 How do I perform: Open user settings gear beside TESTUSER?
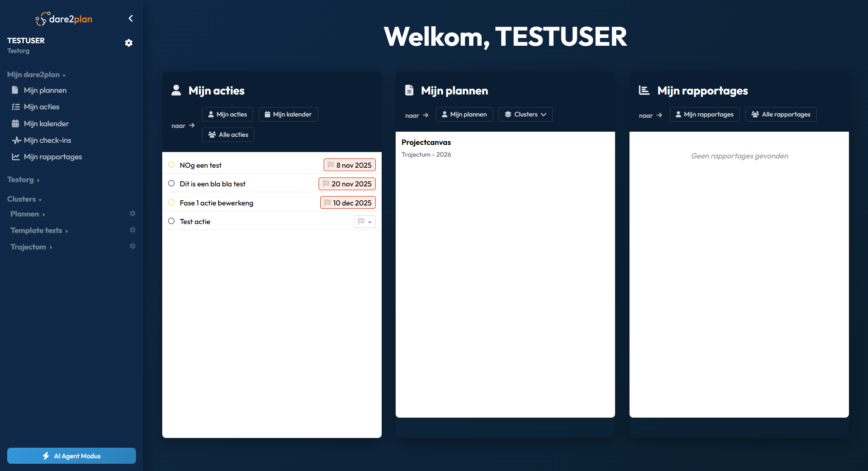[x=129, y=43]
